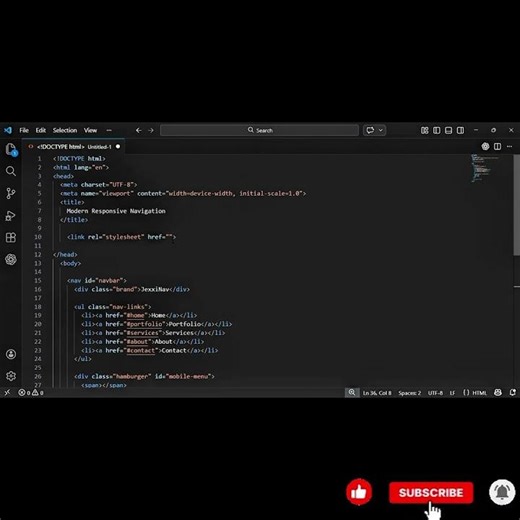This screenshot has width=520, height=520.
Task: Open the Explorer view in activity bar
Action: tap(11, 150)
